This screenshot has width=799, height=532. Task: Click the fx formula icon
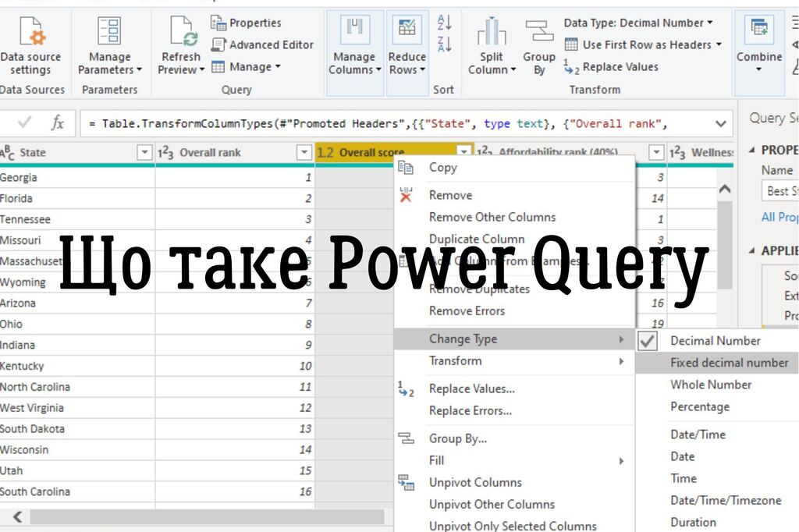(57, 122)
